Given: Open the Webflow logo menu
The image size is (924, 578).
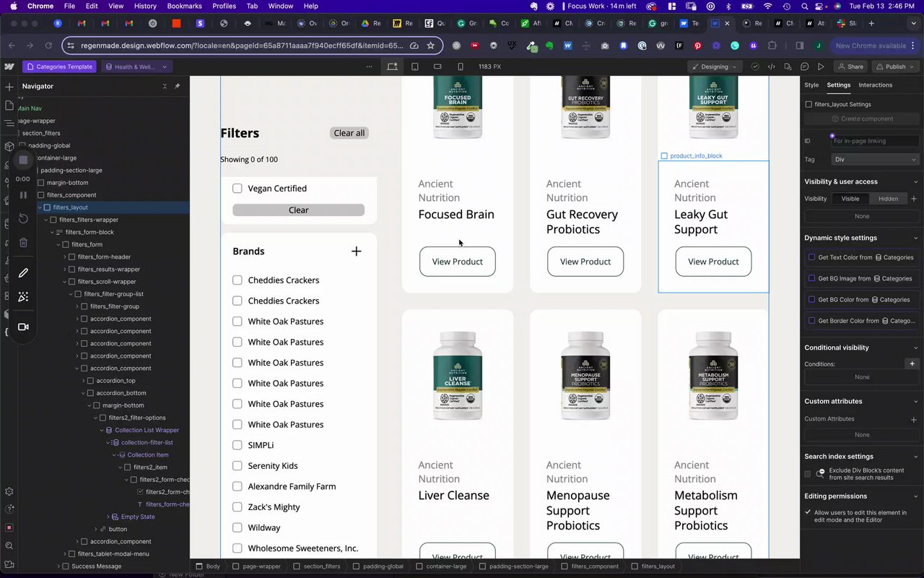Looking at the screenshot, I should coord(9,66).
